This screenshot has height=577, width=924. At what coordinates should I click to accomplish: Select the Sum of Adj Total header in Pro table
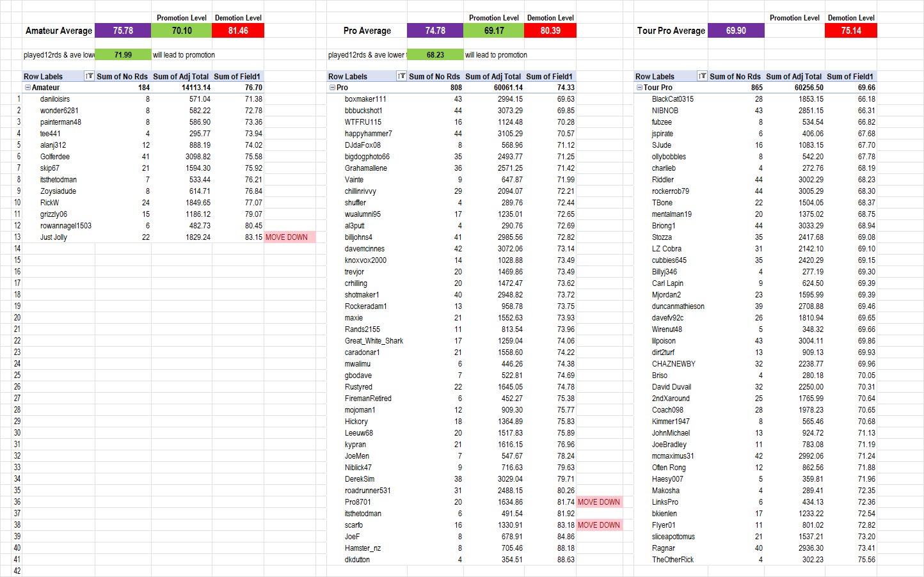coord(493,76)
